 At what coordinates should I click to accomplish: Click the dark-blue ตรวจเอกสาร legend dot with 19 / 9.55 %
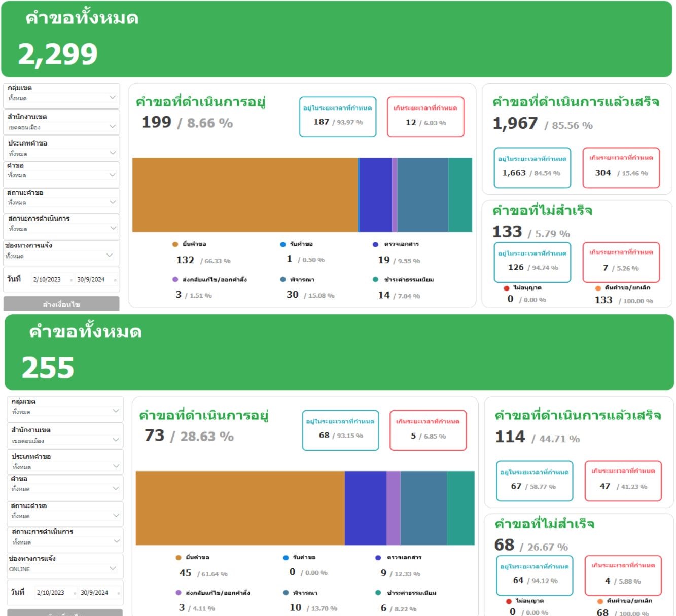375,244
